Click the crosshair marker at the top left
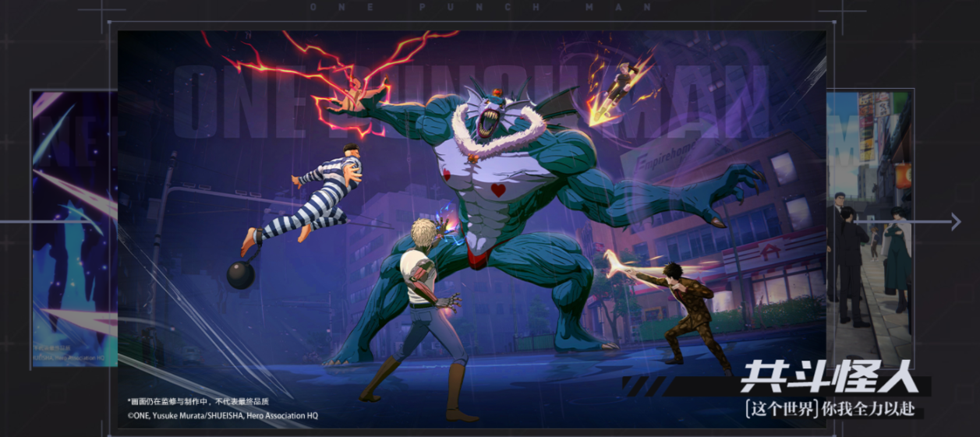The height and width of the screenshot is (437, 980). point(101,10)
